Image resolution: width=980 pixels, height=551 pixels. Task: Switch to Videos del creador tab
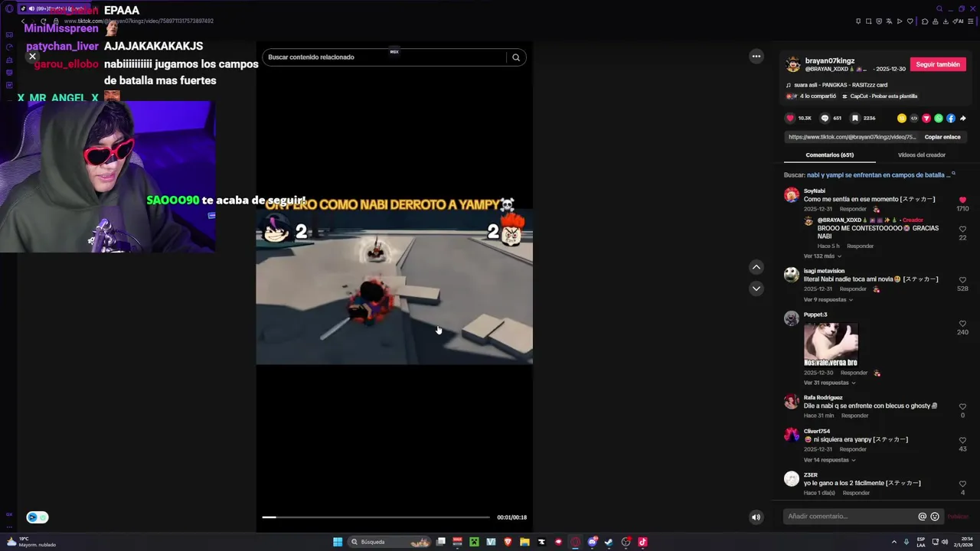click(x=921, y=155)
